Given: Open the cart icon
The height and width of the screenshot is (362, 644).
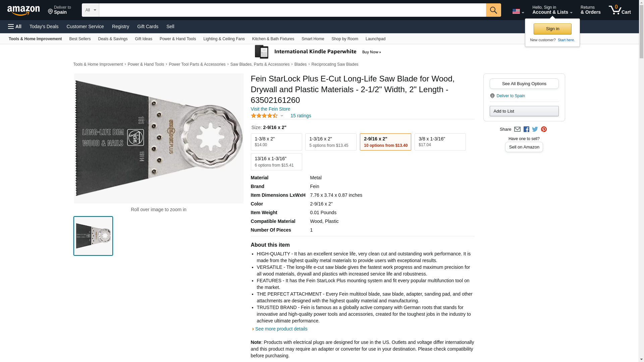Looking at the screenshot, I should [x=620, y=10].
